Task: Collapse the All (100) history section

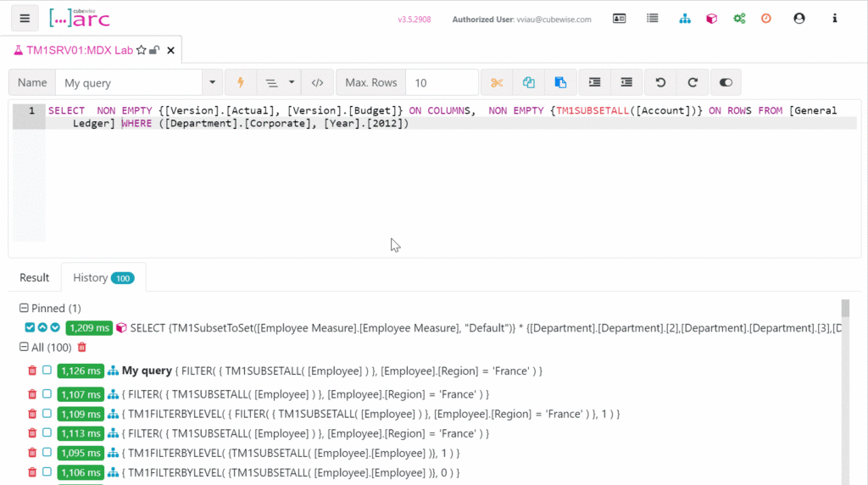Action: 24,348
